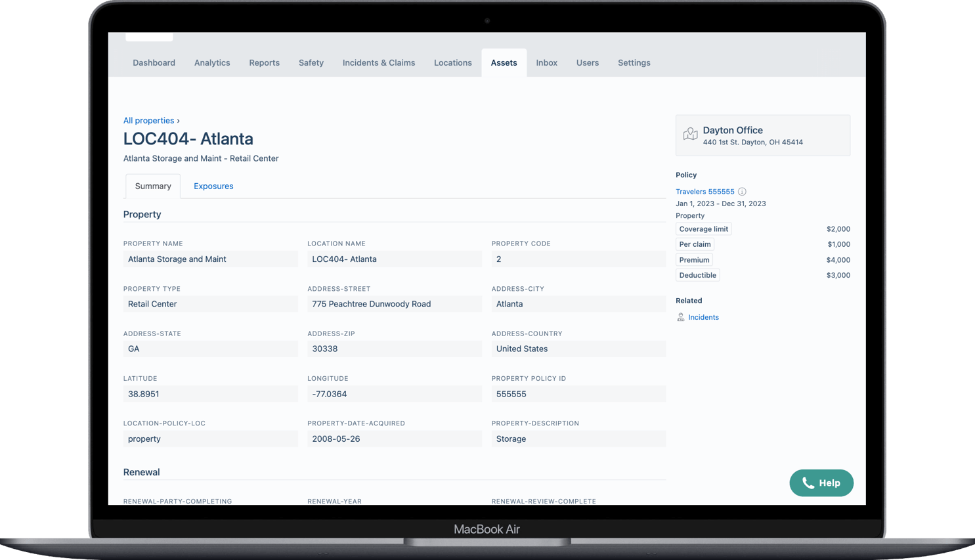
Task: Click the person icon beside Incidents
Action: [x=681, y=317]
